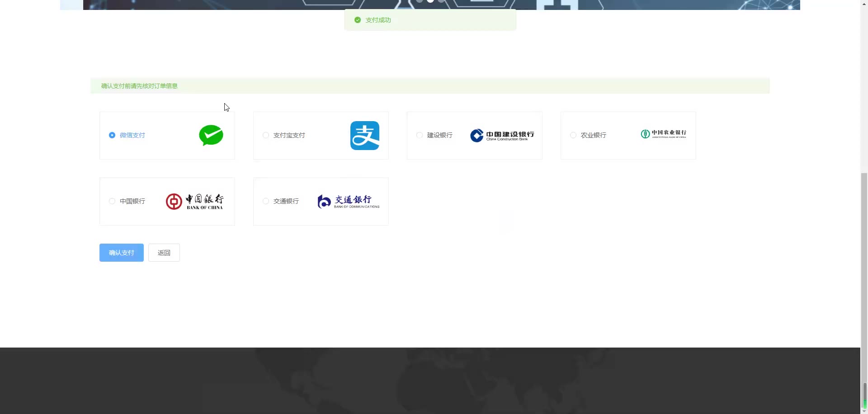Click the 微信支付 label text

[x=132, y=135]
